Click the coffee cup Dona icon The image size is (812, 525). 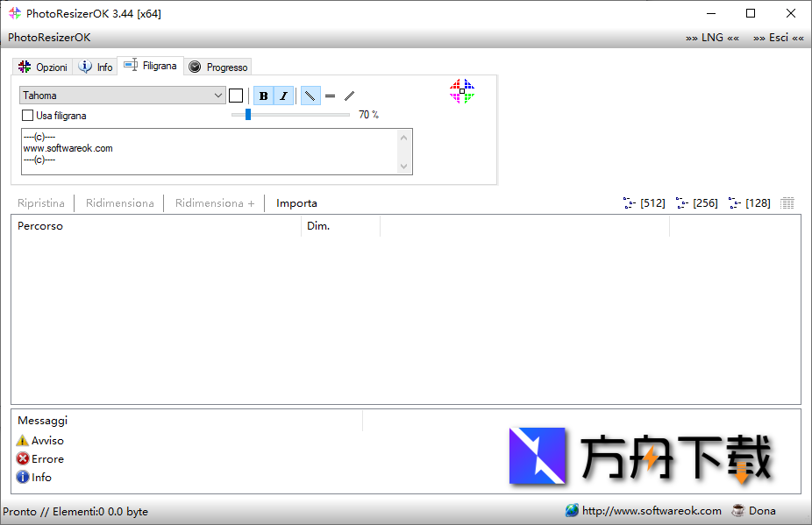click(x=738, y=510)
